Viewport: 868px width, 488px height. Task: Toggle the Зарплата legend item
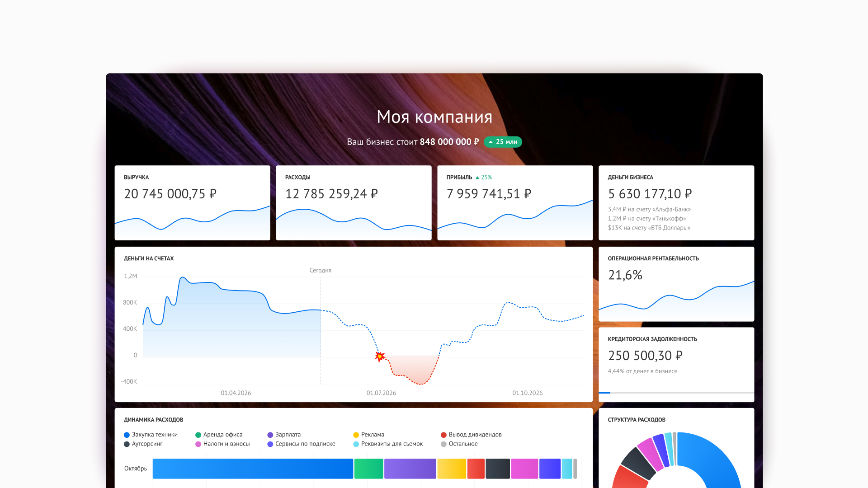click(x=284, y=435)
